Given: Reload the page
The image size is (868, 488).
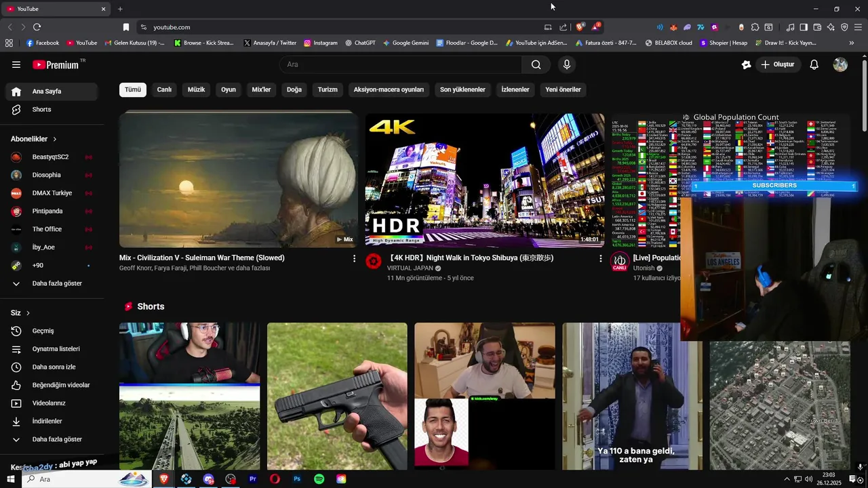Looking at the screenshot, I should point(37,27).
